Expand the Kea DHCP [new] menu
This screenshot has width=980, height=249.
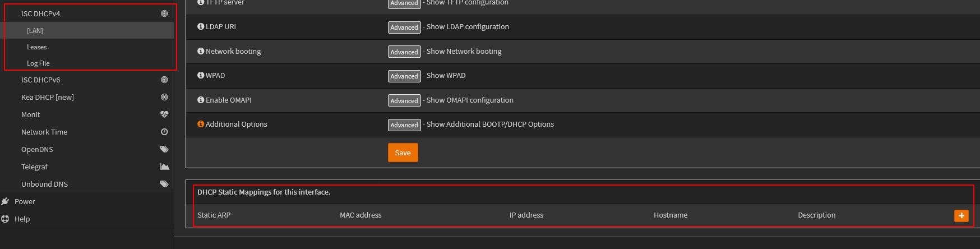pos(87,97)
